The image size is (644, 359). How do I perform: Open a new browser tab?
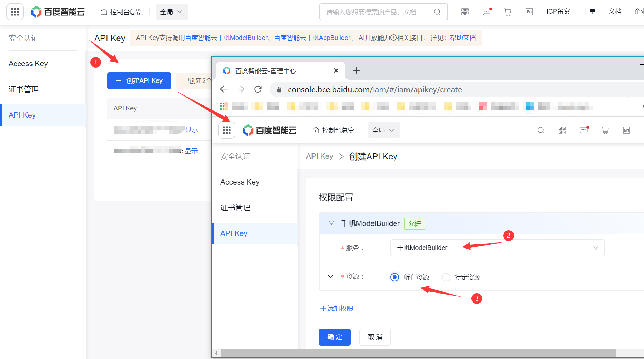pyautogui.click(x=356, y=70)
